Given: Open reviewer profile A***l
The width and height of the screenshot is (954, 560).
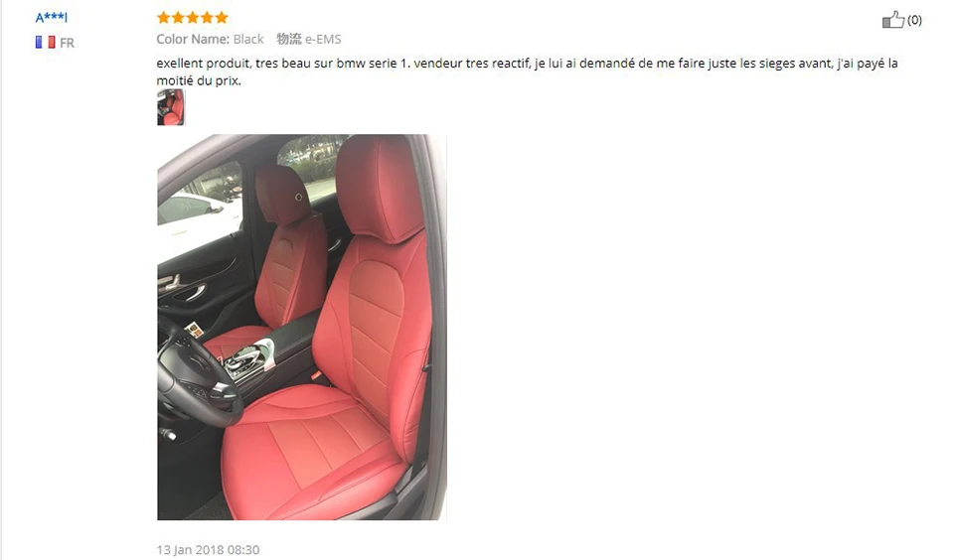Looking at the screenshot, I should click(x=51, y=18).
